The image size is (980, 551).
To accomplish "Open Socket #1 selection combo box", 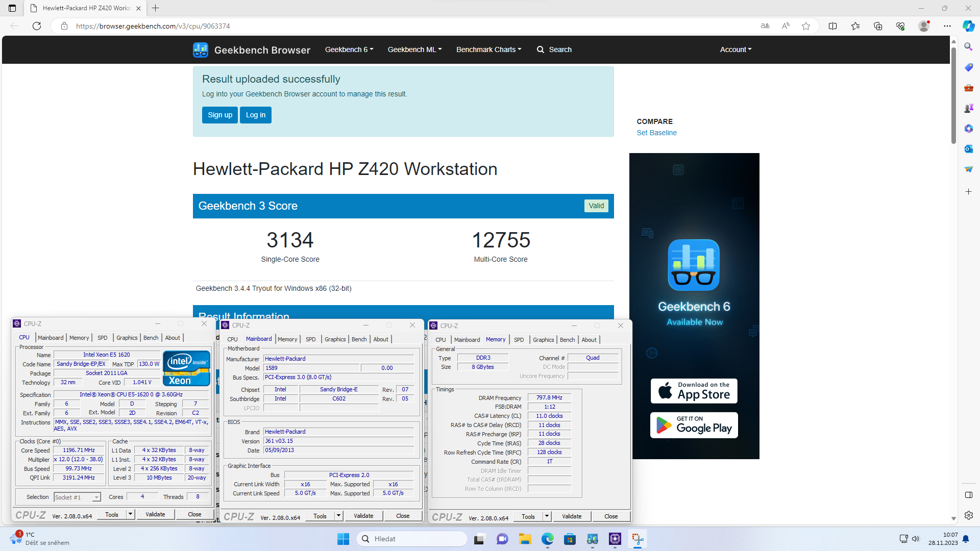I will point(77,497).
